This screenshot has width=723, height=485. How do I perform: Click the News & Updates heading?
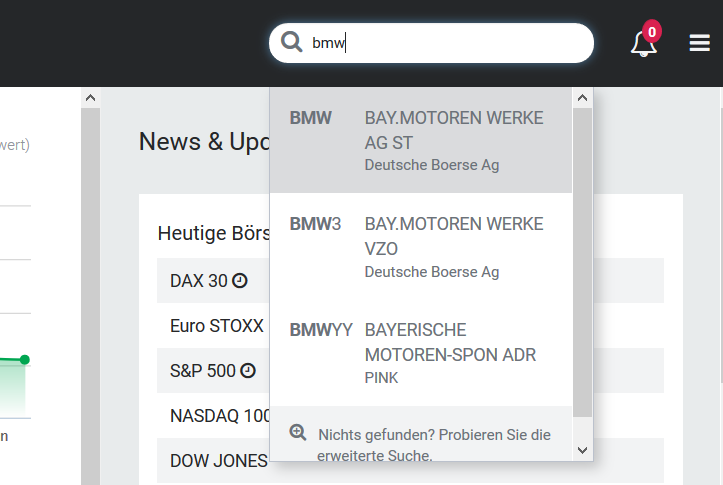pos(204,142)
